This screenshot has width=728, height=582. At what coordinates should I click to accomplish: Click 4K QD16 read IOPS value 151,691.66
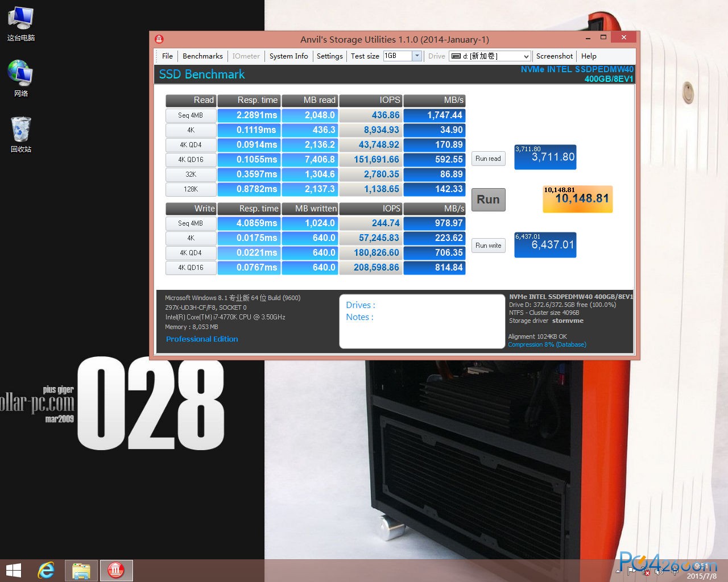[x=371, y=160]
